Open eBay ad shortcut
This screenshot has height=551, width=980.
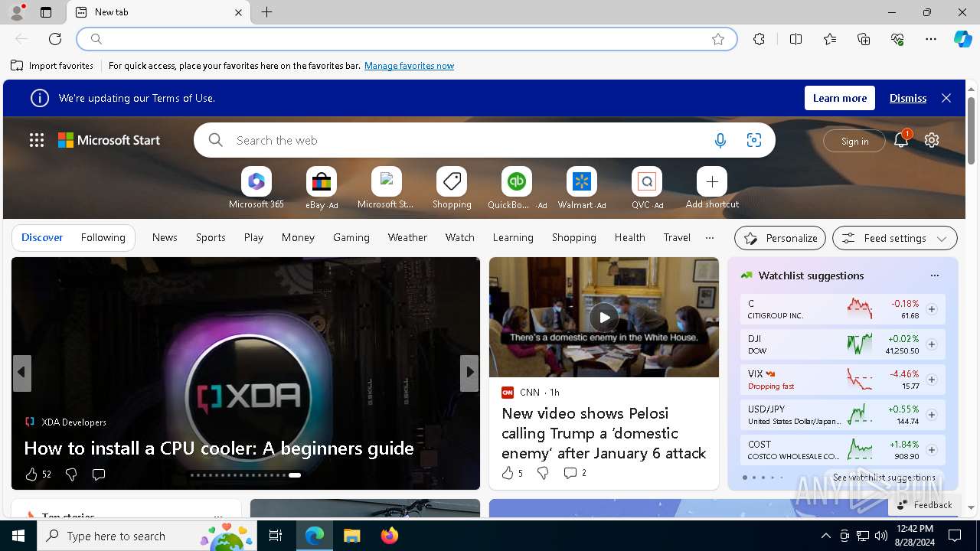[x=322, y=188]
